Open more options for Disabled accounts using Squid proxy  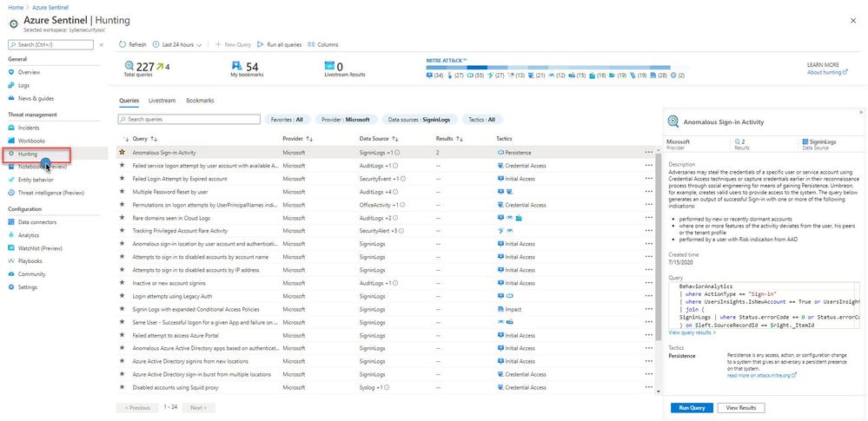(x=648, y=388)
